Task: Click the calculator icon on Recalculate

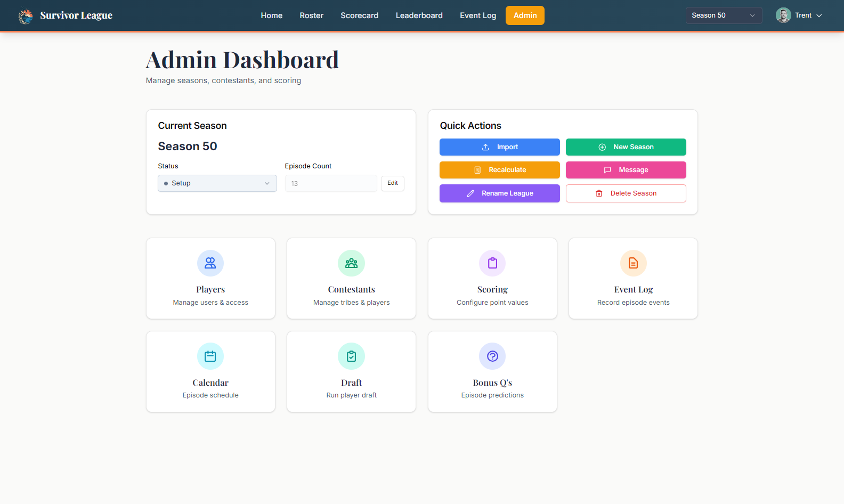Action: point(477,170)
